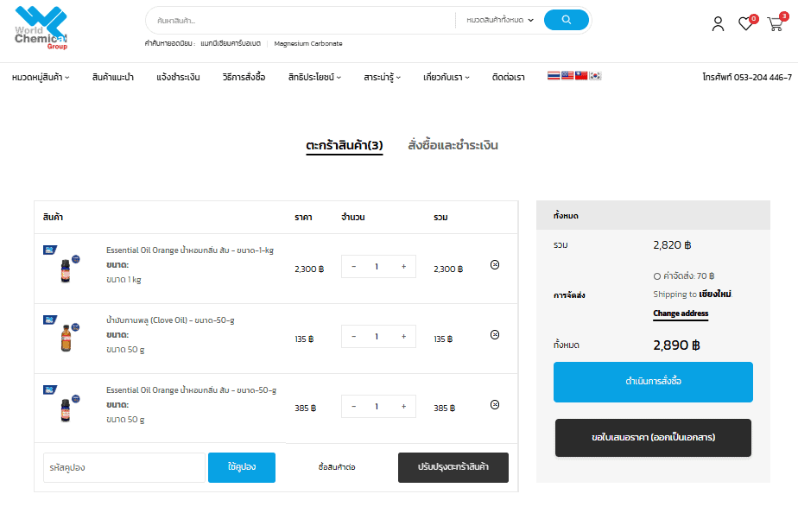This screenshot has width=798, height=532.
Task: Decrease quantity of Clove Oil 50-g
Action: [x=354, y=337]
